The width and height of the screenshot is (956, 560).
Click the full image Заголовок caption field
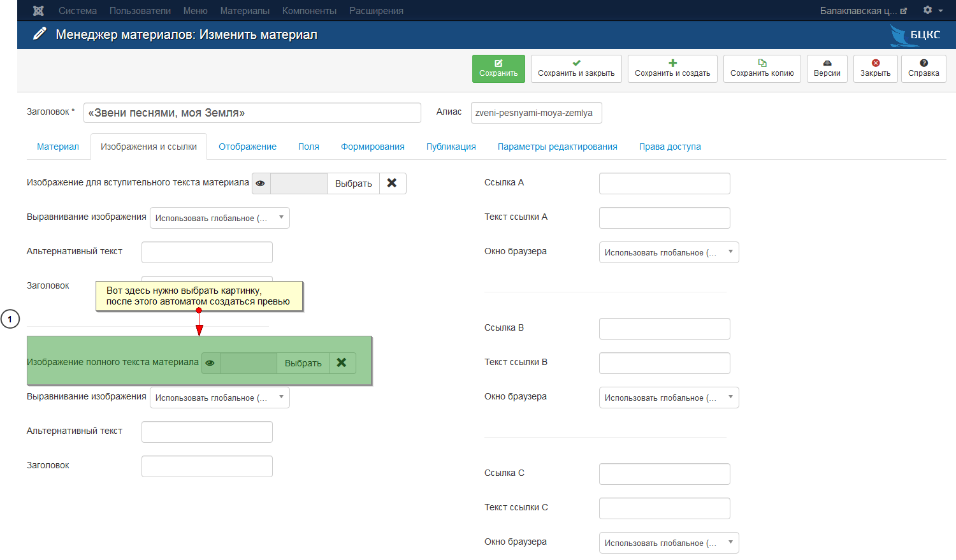point(207,466)
